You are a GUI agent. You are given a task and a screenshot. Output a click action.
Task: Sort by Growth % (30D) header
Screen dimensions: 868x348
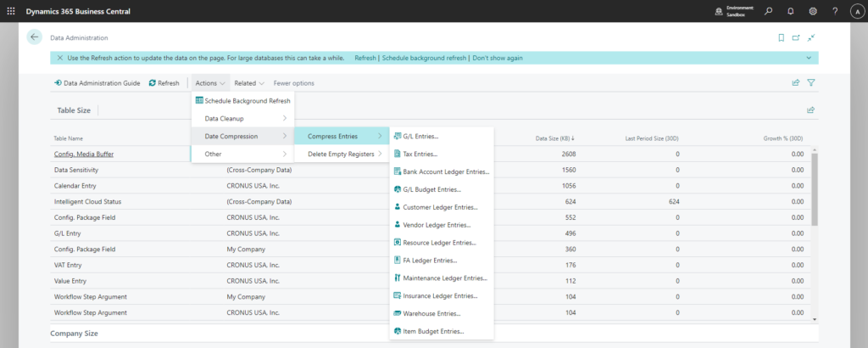(783, 138)
